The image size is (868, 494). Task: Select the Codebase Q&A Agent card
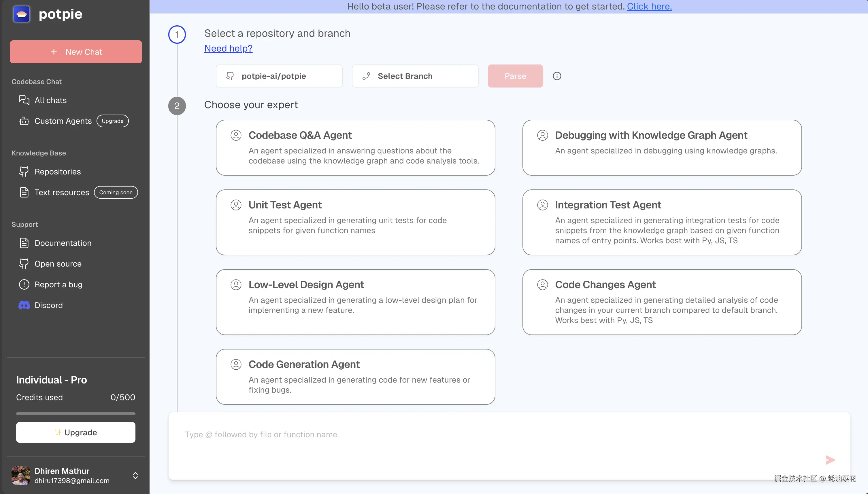pos(355,148)
